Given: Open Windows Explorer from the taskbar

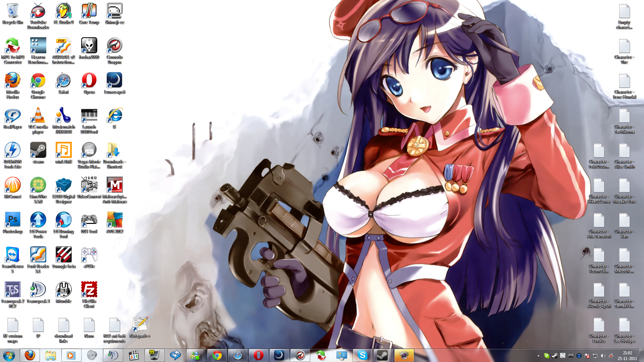Looking at the screenshot, I should (50, 355).
